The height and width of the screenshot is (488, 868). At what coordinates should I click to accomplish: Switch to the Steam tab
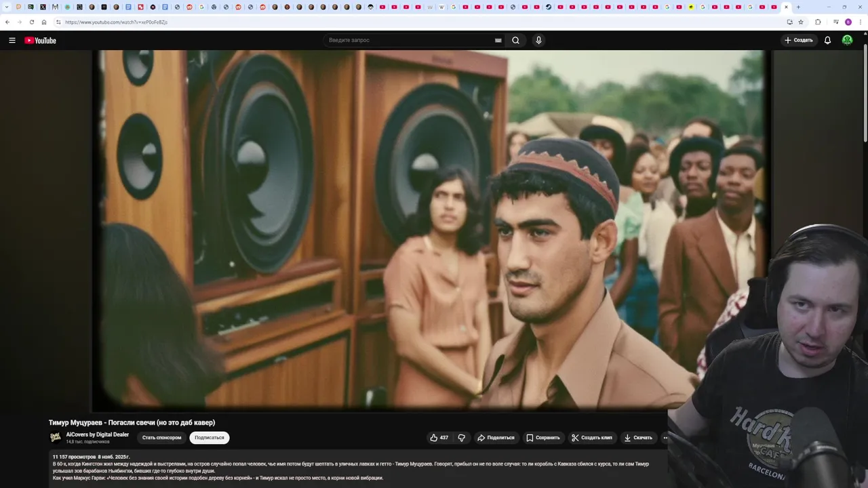(x=548, y=7)
